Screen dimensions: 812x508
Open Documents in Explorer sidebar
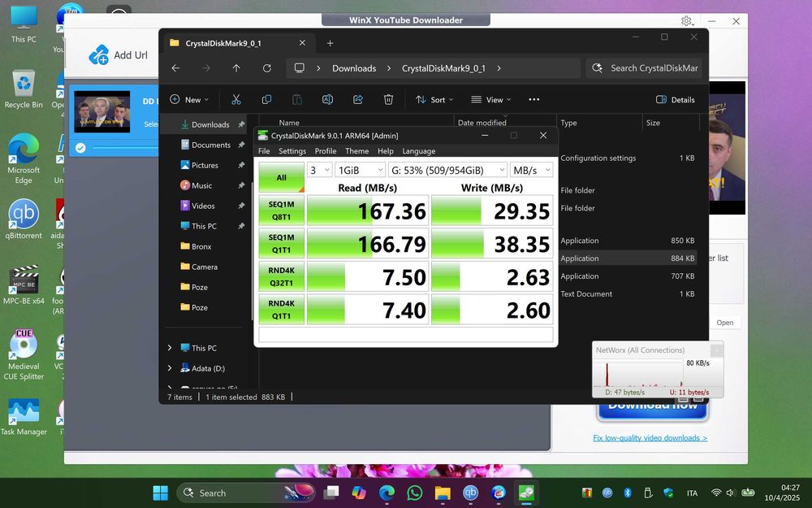point(211,145)
